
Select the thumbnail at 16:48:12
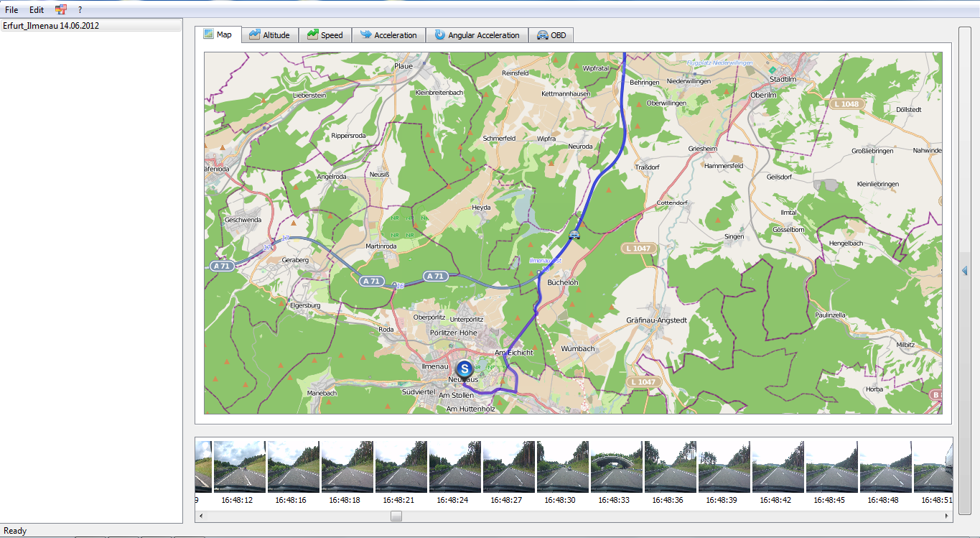pyautogui.click(x=240, y=466)
